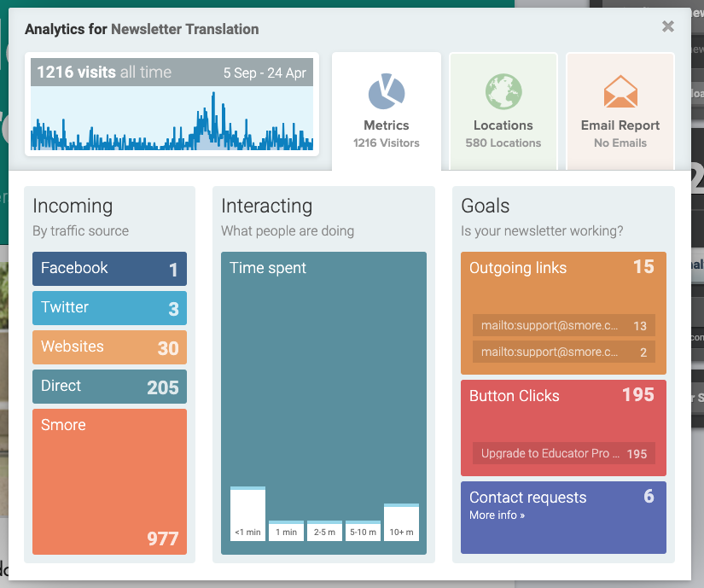
Task: Click the Upgrade to Educator Pro row
Action: (564, 453)
